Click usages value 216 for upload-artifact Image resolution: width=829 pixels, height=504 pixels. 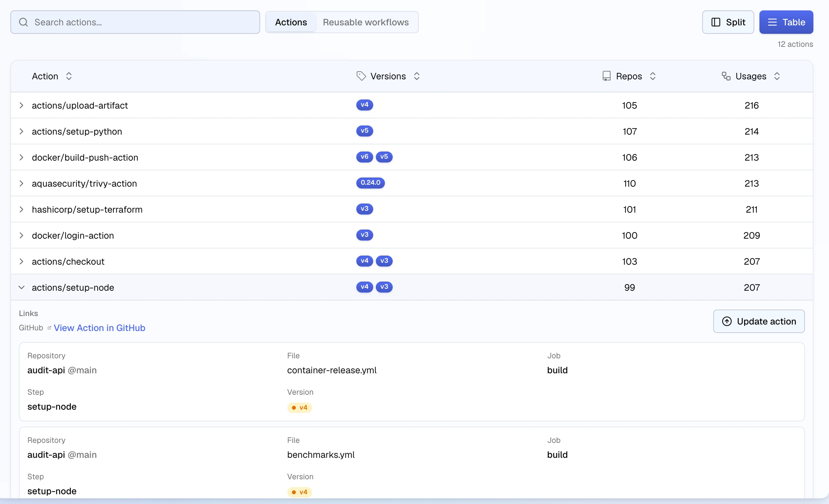pos(752,105)
